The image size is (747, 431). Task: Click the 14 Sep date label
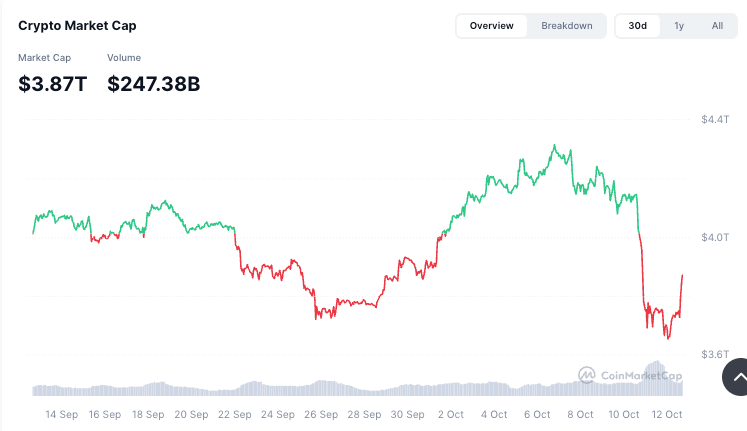[x=62, y=414]
